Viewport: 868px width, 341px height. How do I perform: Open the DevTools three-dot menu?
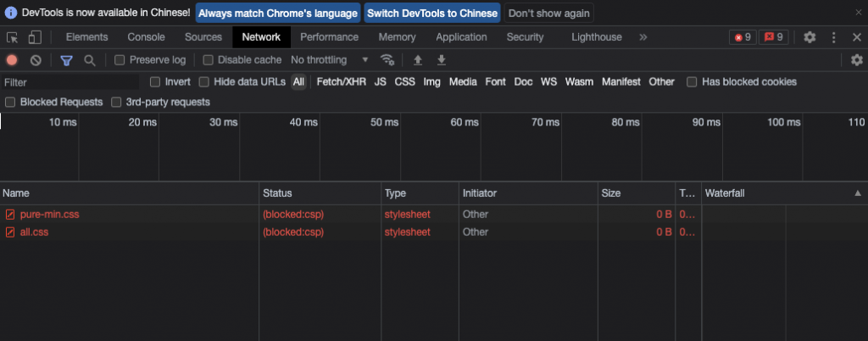(833, 37)
